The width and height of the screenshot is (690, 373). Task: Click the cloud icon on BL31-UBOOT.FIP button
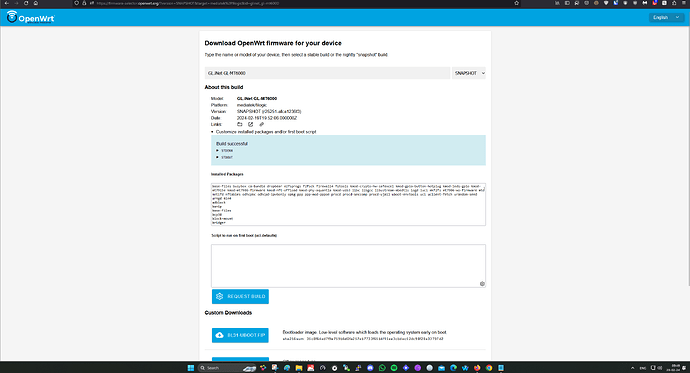[x=220, y=335]
